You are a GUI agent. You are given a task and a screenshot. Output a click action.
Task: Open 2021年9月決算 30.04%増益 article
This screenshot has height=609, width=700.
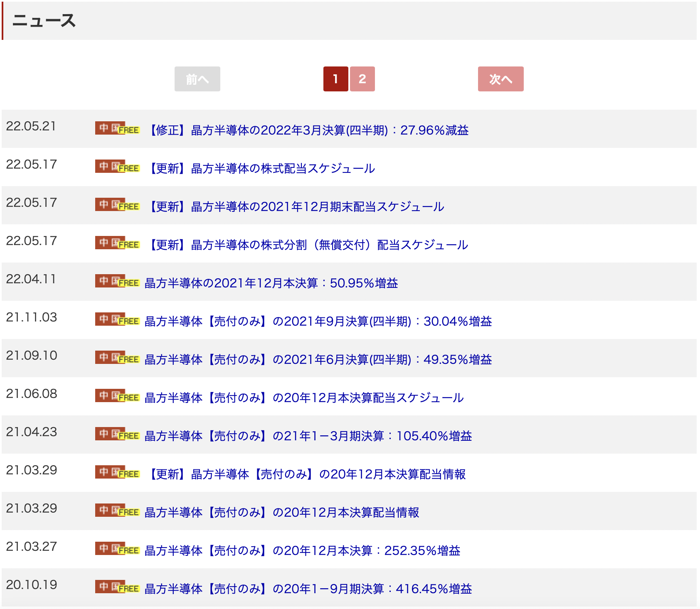318,322
